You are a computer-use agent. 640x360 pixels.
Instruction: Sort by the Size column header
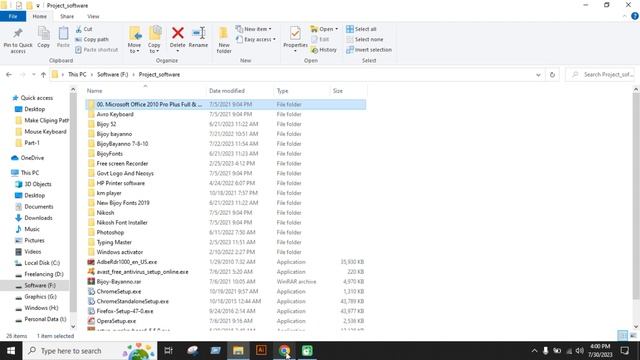click(x=348, y=91)
